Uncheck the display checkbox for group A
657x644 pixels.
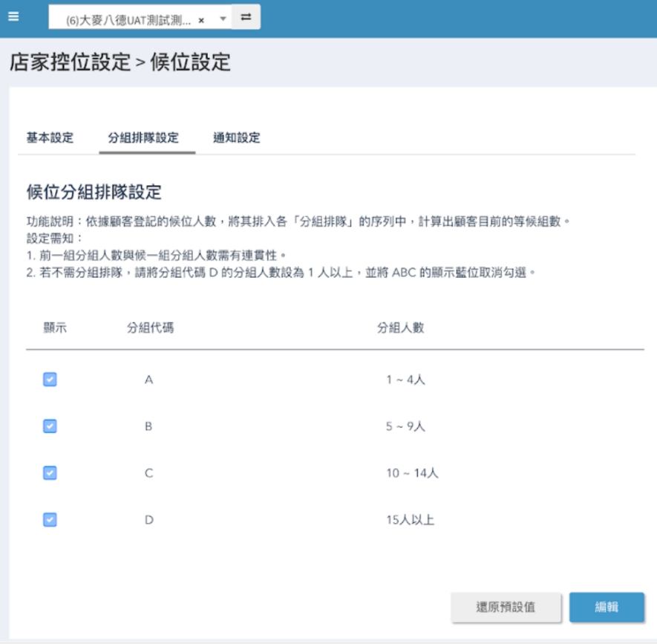coord(50,380)
